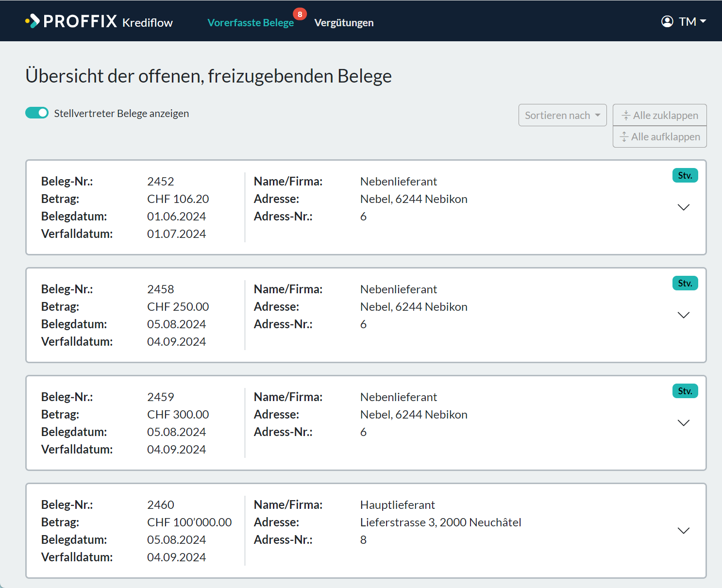722x588 pixels.
Task: Click the Stv. badge on Beleg 2452
Action: (x=685, y=175)
